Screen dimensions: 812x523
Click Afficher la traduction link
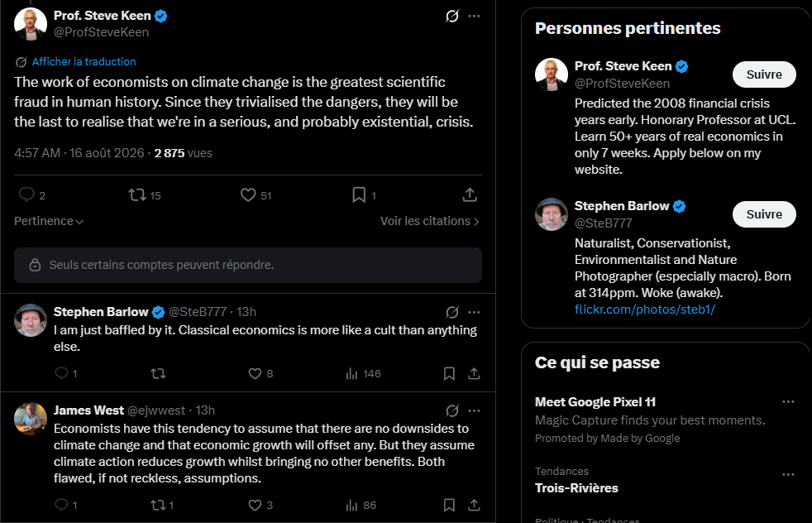point(84,62)
